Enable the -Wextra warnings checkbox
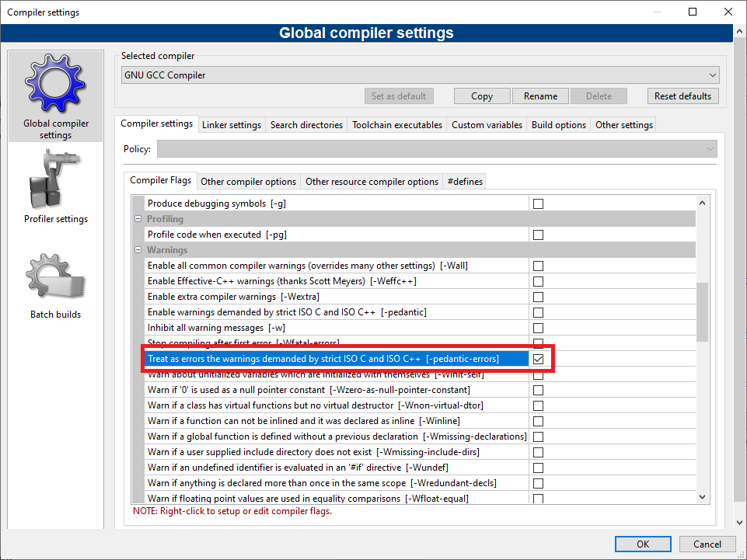Viewport: 747px width, 560px height. coord(538,297)
